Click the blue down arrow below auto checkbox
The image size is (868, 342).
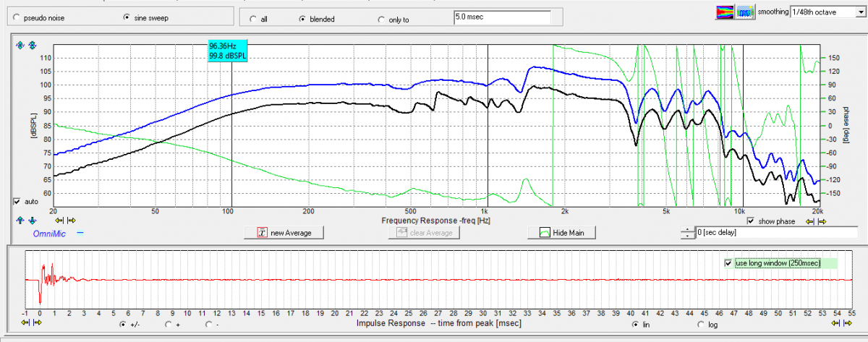pyautogui.click(x=31, y=220)
